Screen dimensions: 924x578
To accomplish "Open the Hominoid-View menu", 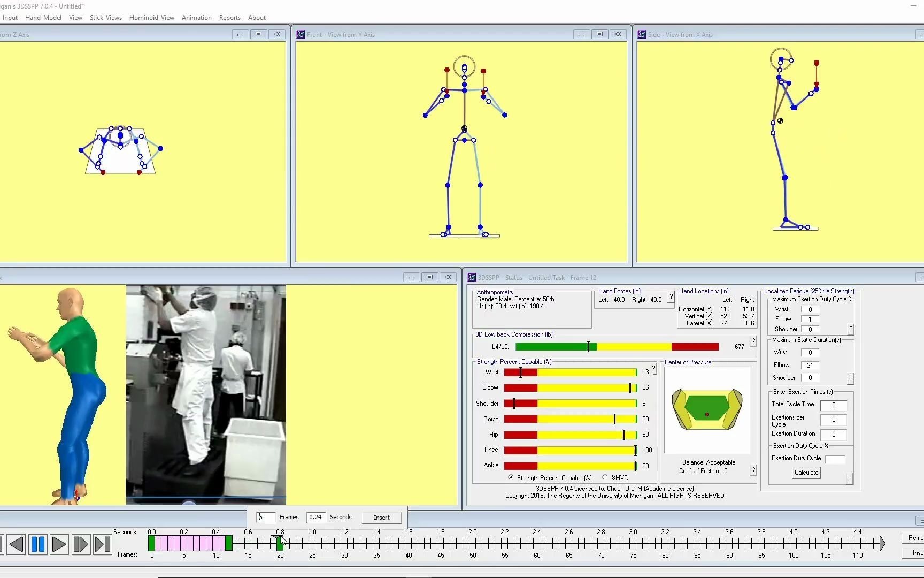I will click(152, 18).
